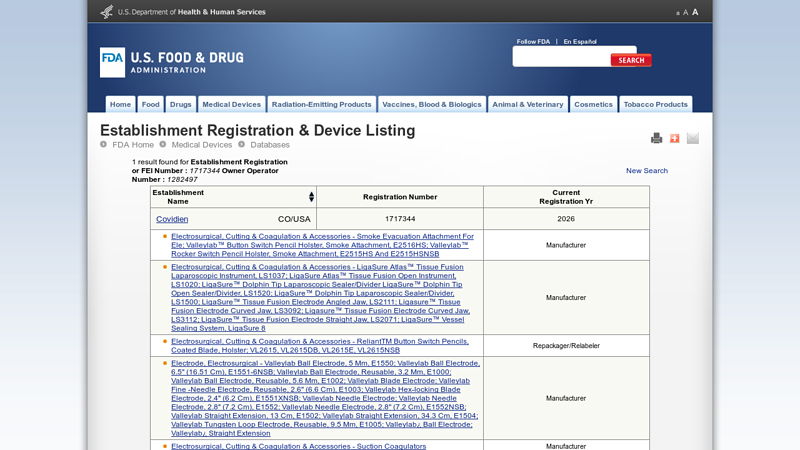Select medium text size A

(x=685, y=12)
